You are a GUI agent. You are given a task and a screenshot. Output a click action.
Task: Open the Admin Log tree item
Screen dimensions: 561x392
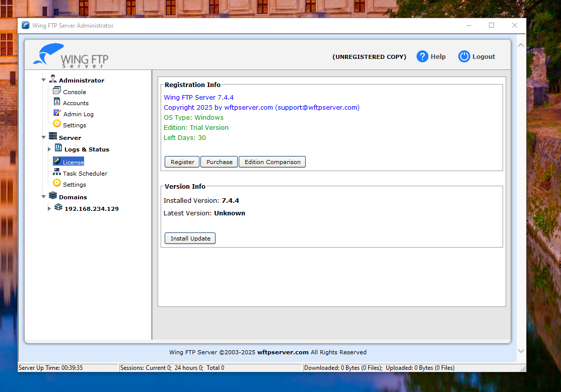tap(79, 114)
